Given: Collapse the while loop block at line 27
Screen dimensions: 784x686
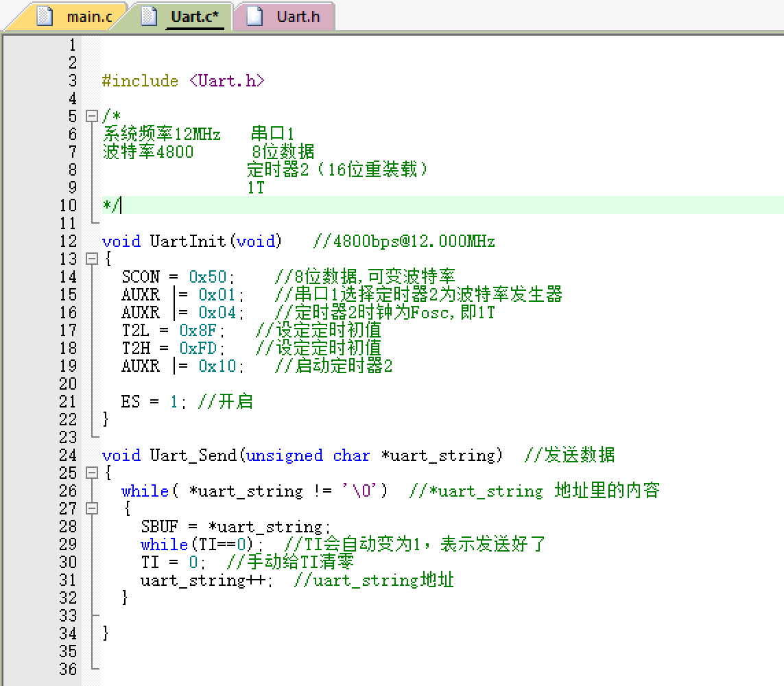Looking at the screenshot, I should (x=91, y=508).
